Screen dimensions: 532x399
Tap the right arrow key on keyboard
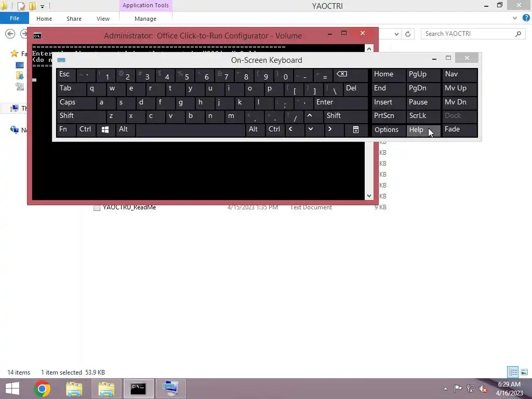coord(330,130)
